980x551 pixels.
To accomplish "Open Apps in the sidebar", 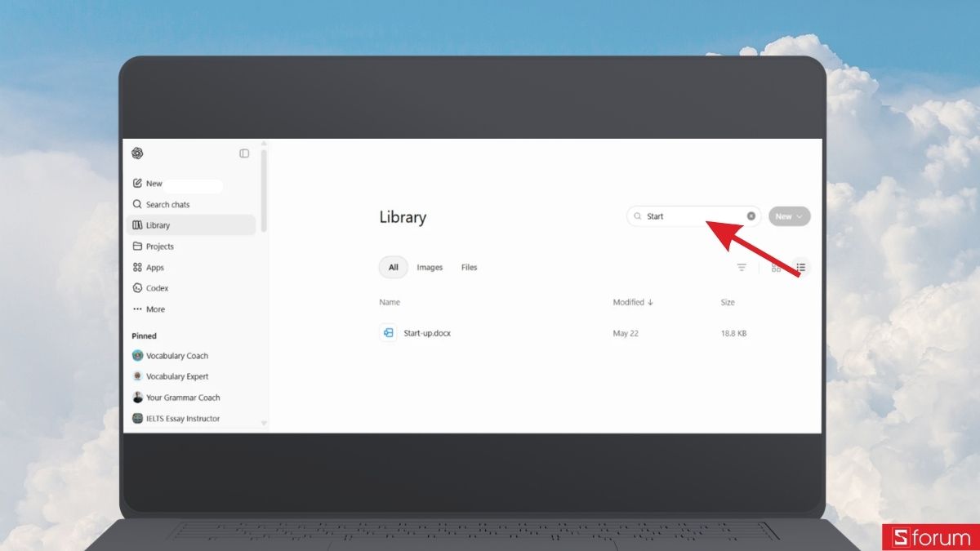I will (x=148, y=268).
